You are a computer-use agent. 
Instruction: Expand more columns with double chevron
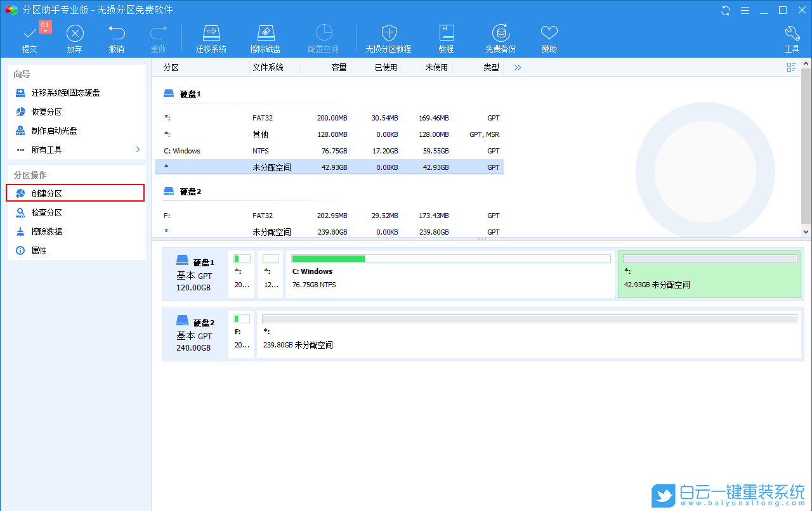518,67
